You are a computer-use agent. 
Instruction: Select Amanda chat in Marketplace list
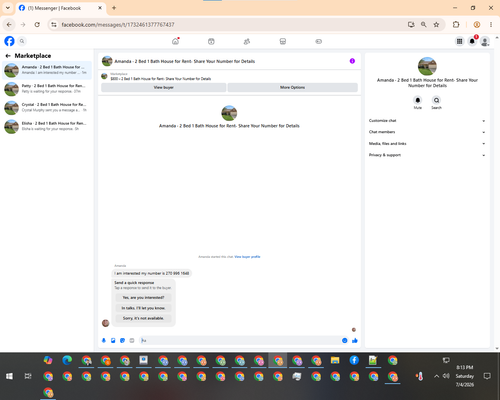47,70
